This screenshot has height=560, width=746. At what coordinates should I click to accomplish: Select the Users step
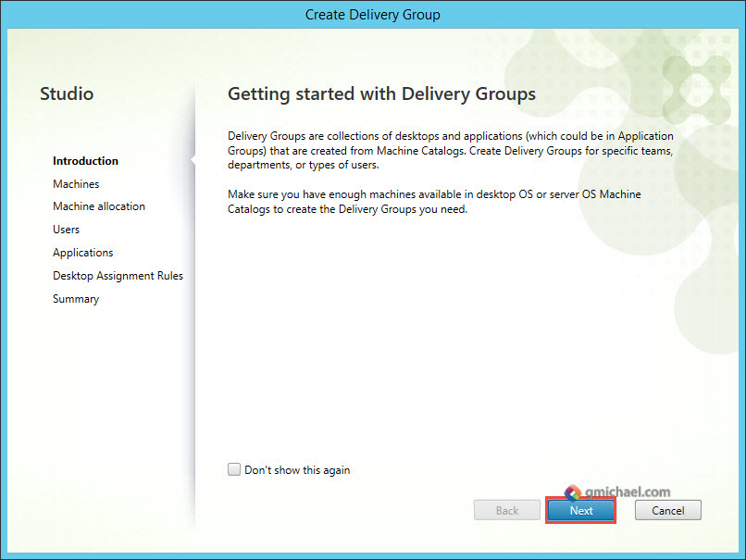tap(66, 230)
